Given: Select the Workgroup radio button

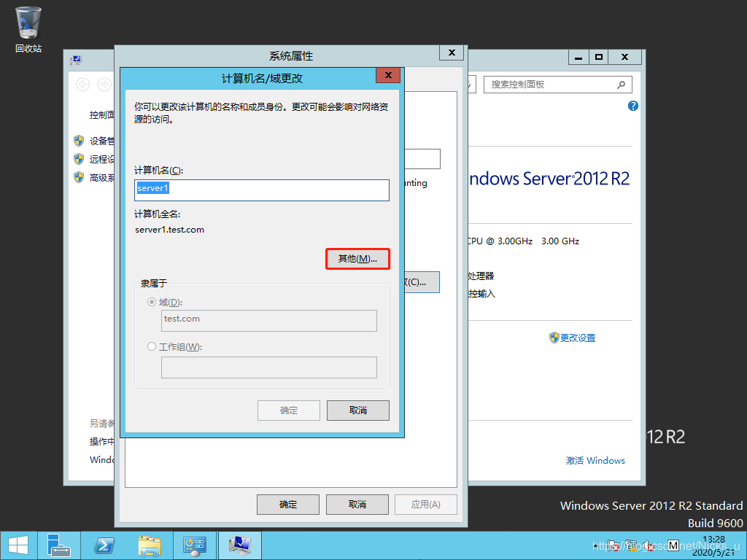Looking at the screenshot, I should [x=152, y=346].
